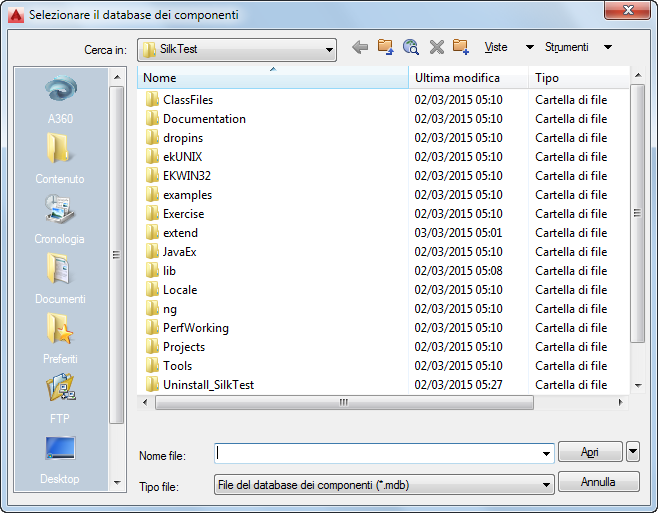Go to the Desktop shortcut
The image size is (658, 513).
point(60,459)
